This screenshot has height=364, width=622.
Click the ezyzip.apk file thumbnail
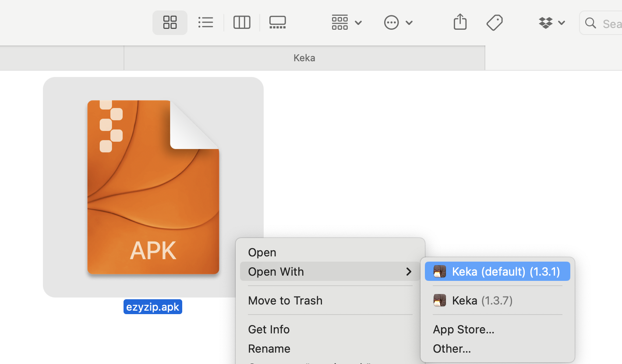(153, 187)
